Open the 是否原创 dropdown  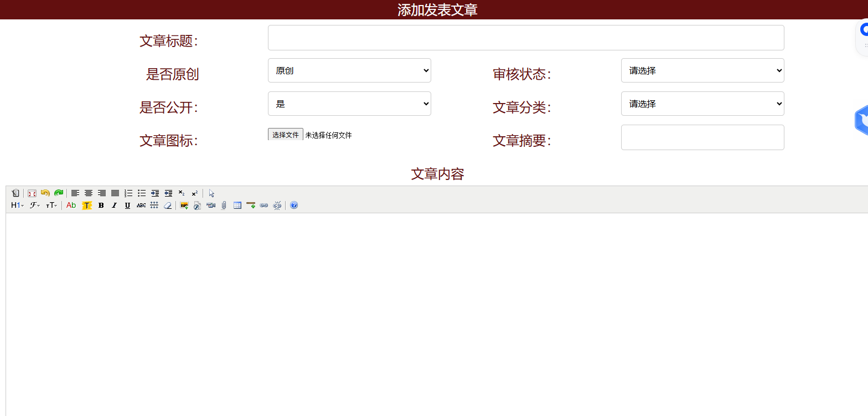(x=349, y=70)
